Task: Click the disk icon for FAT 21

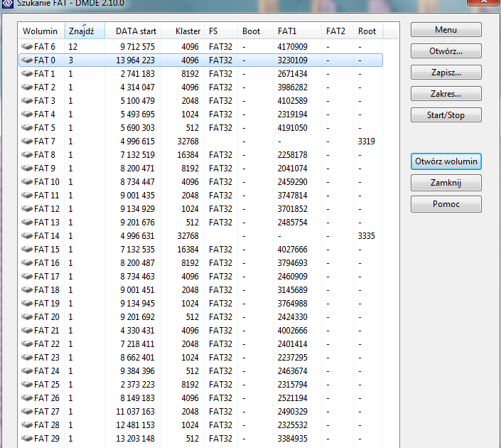Action: click(x=27, y=331)
